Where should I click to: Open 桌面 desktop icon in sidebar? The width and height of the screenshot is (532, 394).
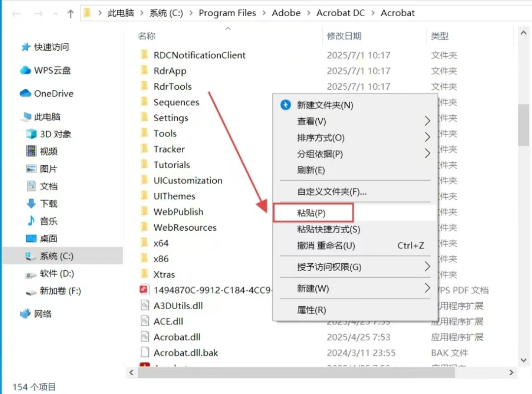coord(31,239)
